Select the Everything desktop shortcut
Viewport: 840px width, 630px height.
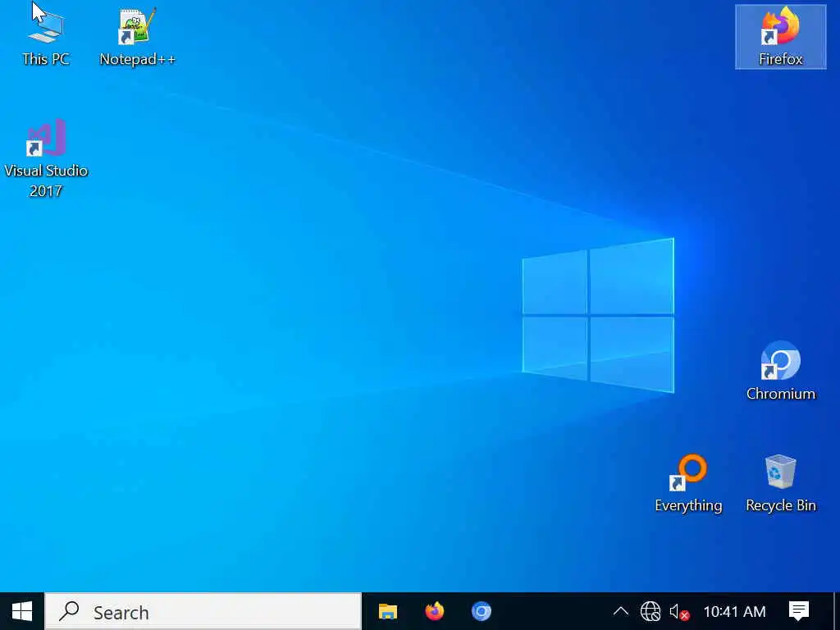click(x=688, y=483)
